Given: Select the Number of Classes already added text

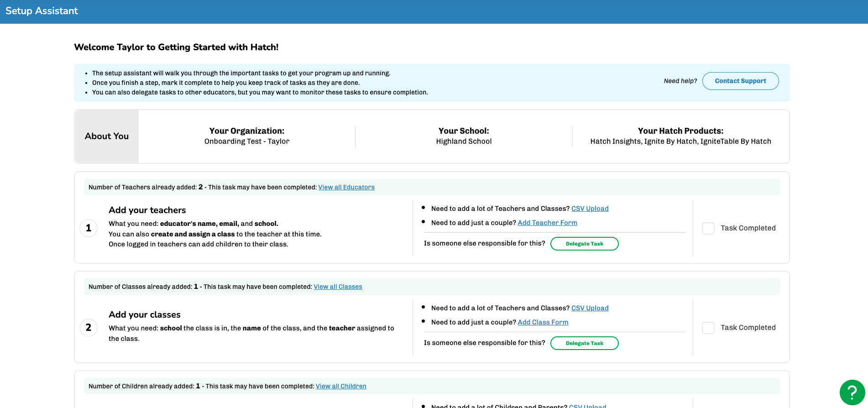Looking at the screenshot, I should click(143, 287).
